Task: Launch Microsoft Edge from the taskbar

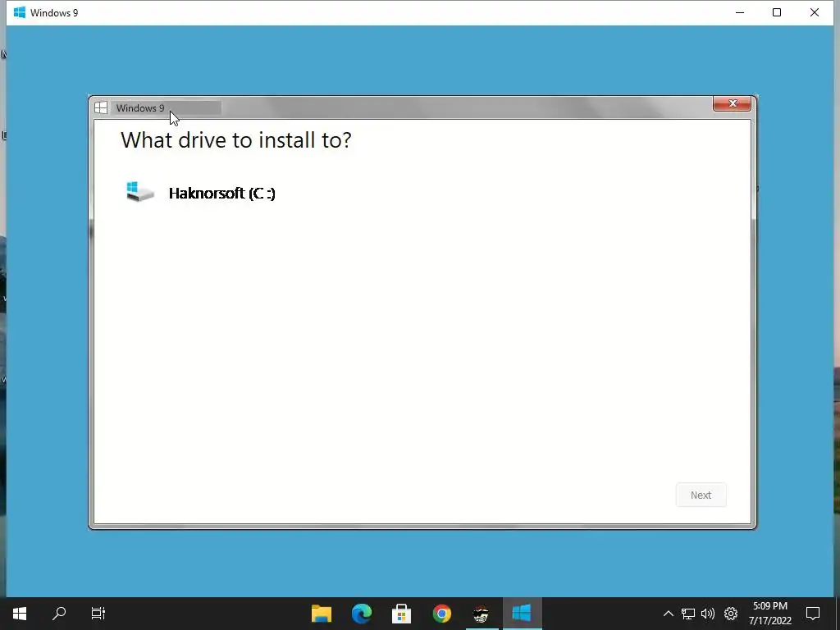Action: pyautogui.click(x=362, y=614)
